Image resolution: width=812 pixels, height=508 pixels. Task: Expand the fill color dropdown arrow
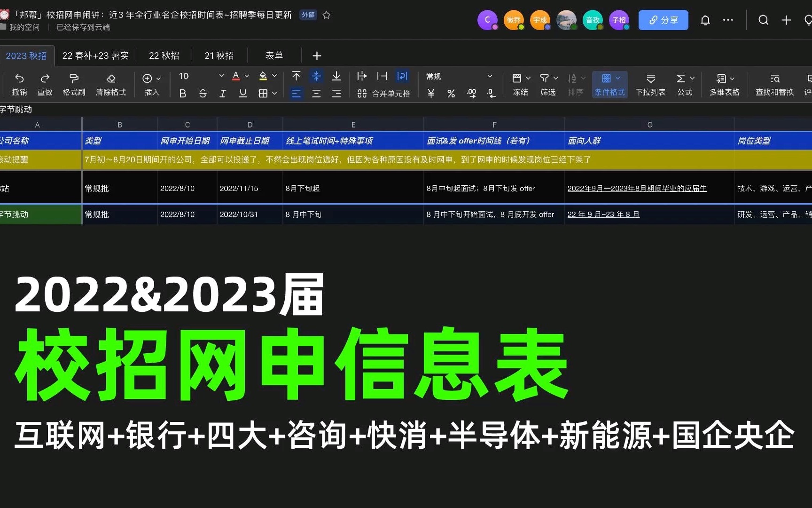point(274,76)
